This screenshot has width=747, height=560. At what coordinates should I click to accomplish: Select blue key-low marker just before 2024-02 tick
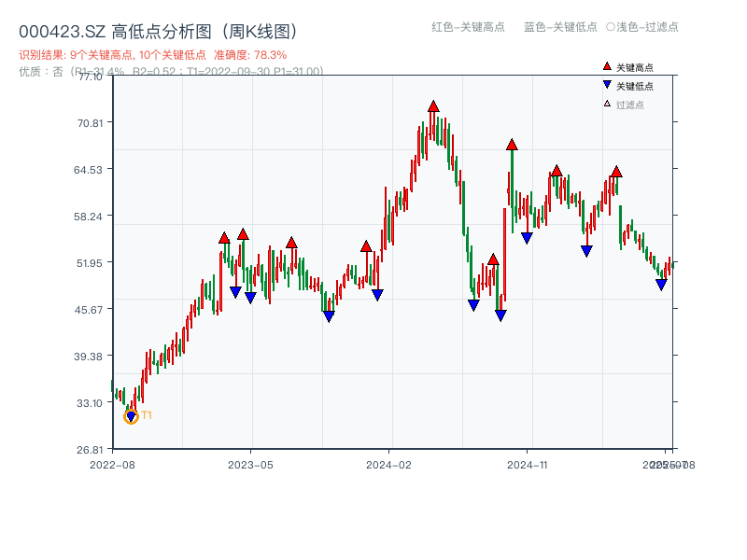click(377, 295)
